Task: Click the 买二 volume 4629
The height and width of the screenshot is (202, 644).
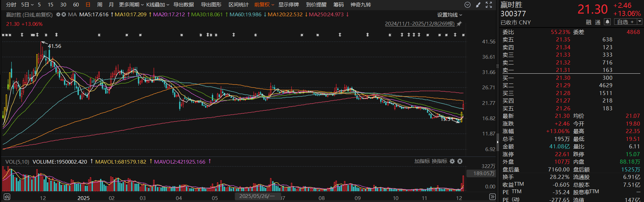Action: [x=606, y=85]
